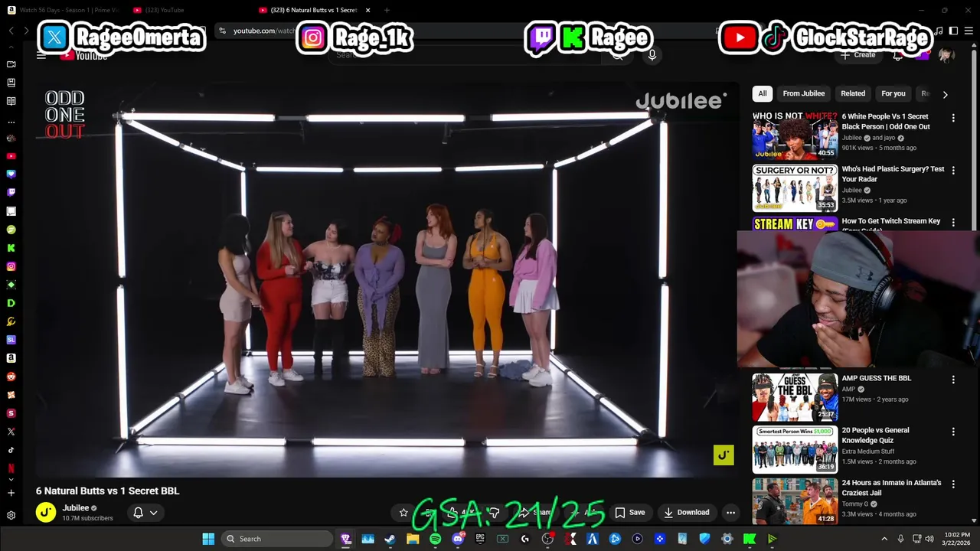Open Kick shortcut in browser sidebar
This screenshot has width=980, height=551.
click(x=11, y=248)
